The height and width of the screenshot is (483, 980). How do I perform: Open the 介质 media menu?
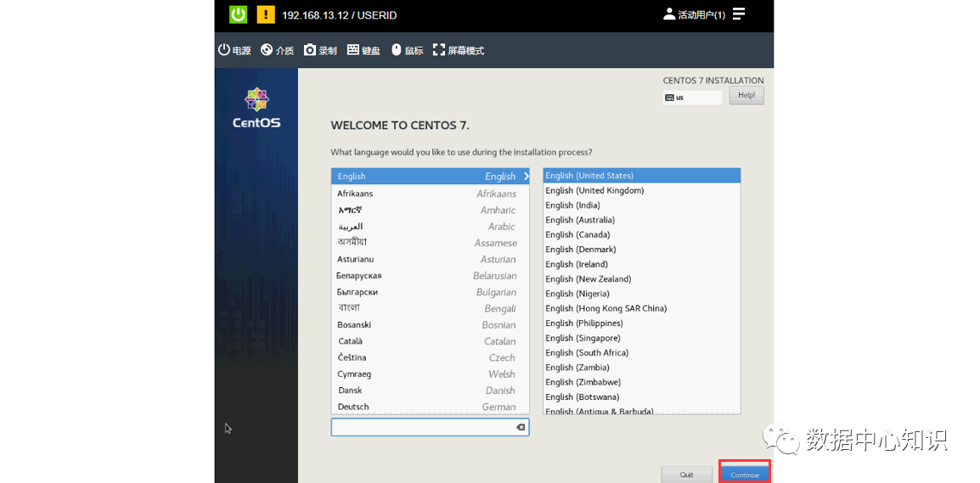[277, 50]
